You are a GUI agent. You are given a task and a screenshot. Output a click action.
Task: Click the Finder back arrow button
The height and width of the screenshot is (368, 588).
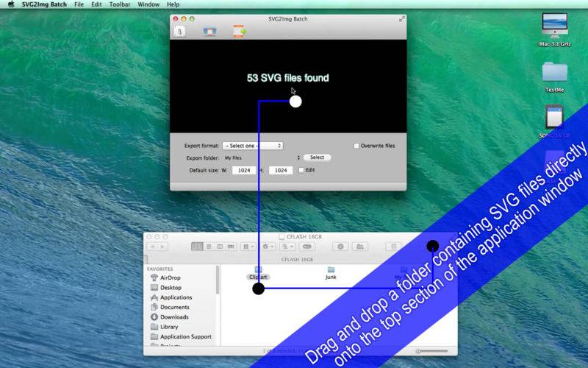coord(152,247)
